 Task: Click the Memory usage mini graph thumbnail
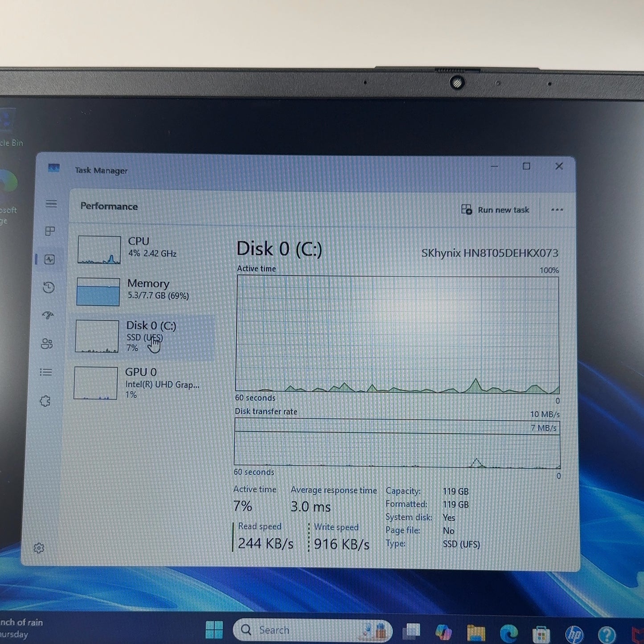(x=98, y=292)
